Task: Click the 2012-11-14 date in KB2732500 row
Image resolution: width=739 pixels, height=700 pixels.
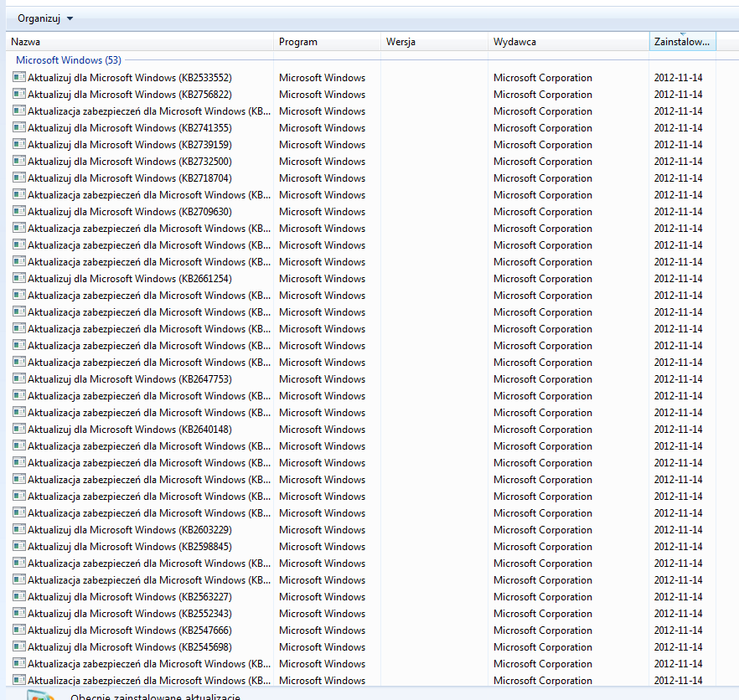Action: tap(678, 161)
